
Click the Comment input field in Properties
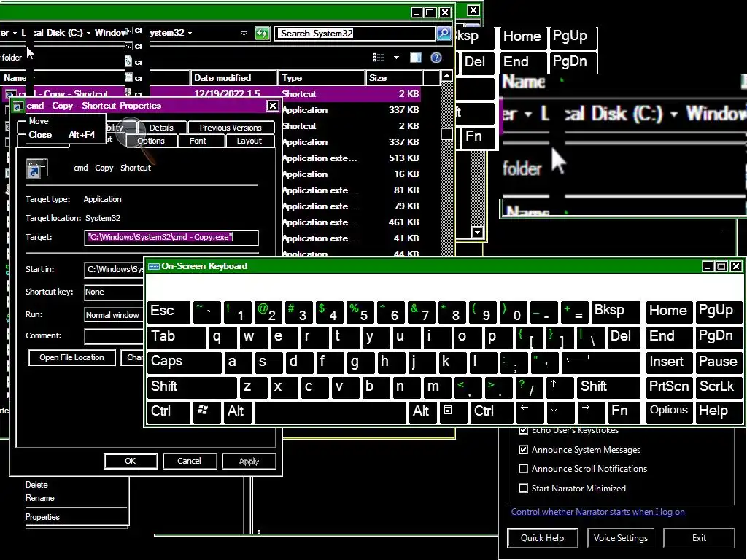pos(114,336)
